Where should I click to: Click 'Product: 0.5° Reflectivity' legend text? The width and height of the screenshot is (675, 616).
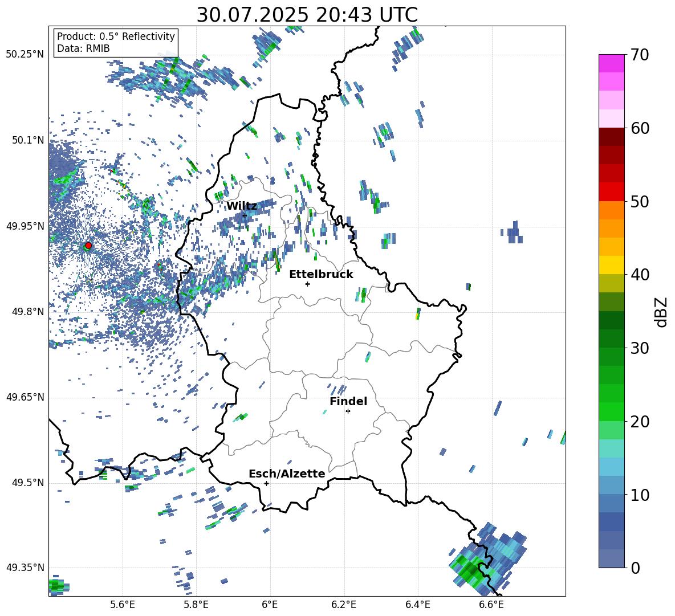coord(116,36)
